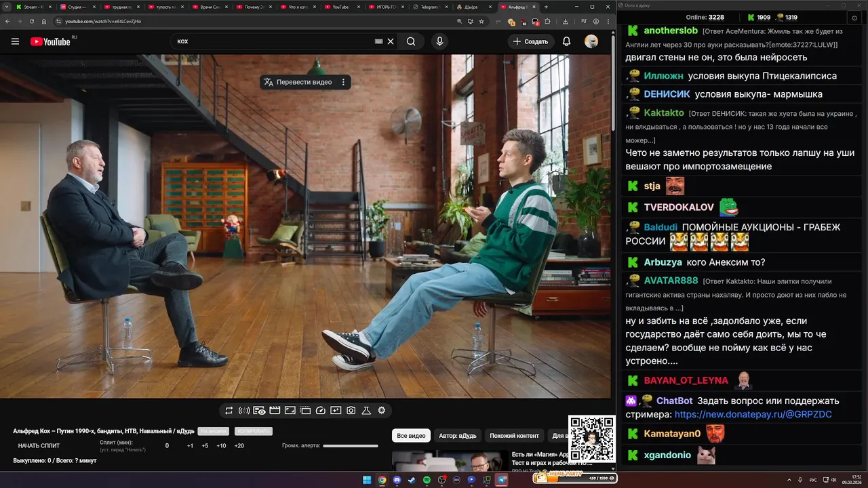The height and width of the screenshot is (488, 868).
Task: Add +5 minutes to split
Action: click(205, 446)
